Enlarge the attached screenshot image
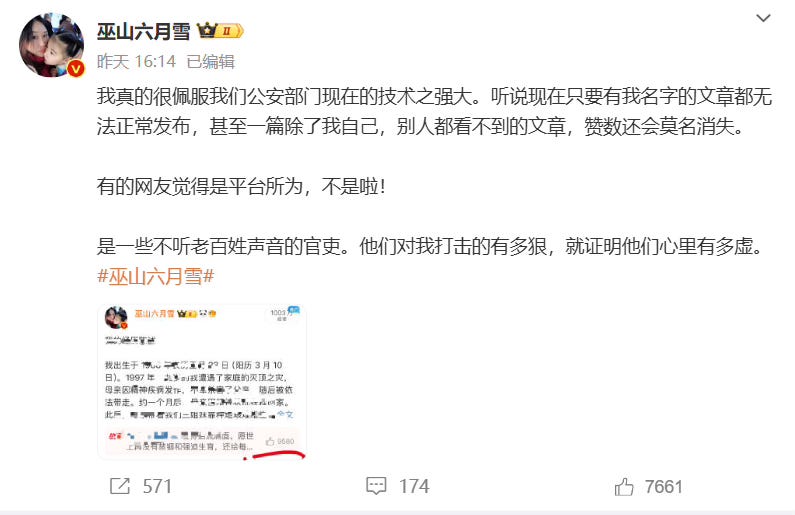The height and width of the screenshot is (515, 795). point(202,382)
